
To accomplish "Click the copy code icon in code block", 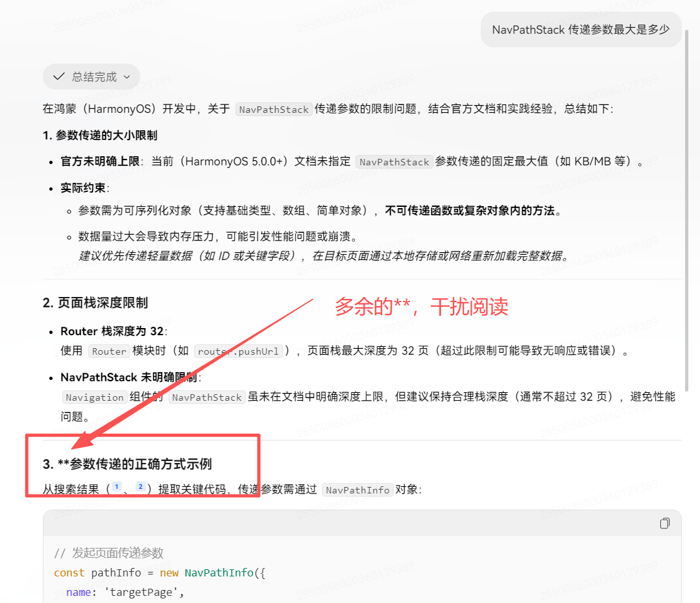I will (x=664, y=523).
